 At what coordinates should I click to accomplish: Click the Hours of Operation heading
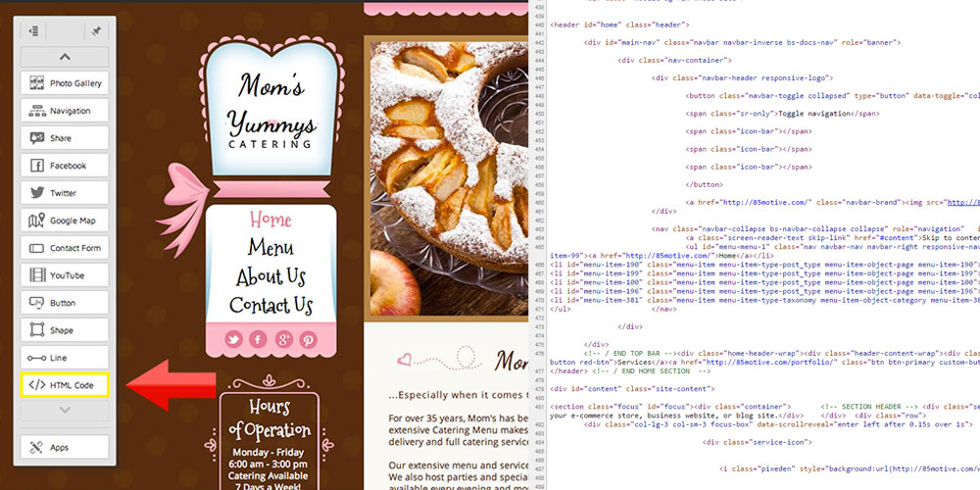269,418
